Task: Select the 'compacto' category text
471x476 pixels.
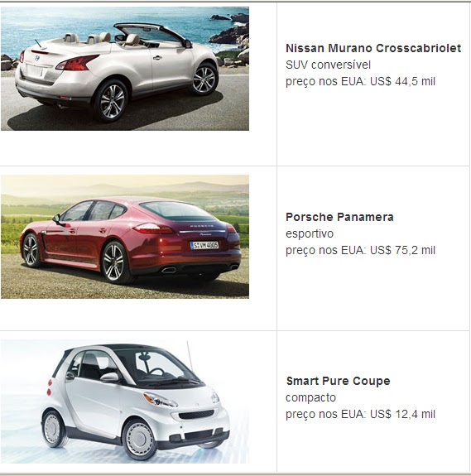Action: (310, 397)
